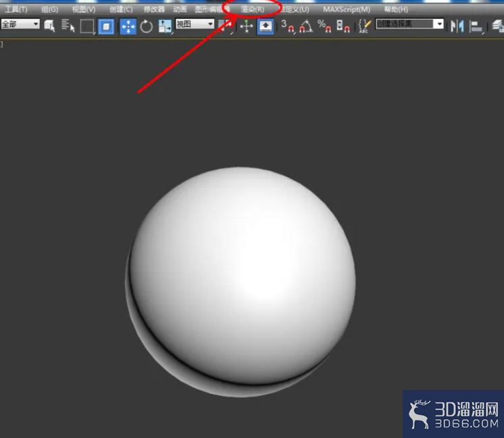This screenshot has height=438, width=504.
Task: Open the 创建(C) menu
Action: pos(121,9)
